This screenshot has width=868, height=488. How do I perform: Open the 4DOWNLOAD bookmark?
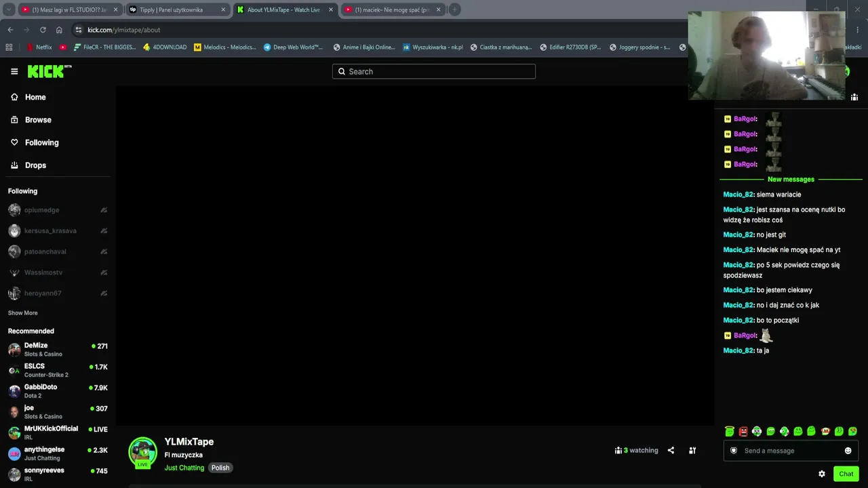tap(165, 47)
